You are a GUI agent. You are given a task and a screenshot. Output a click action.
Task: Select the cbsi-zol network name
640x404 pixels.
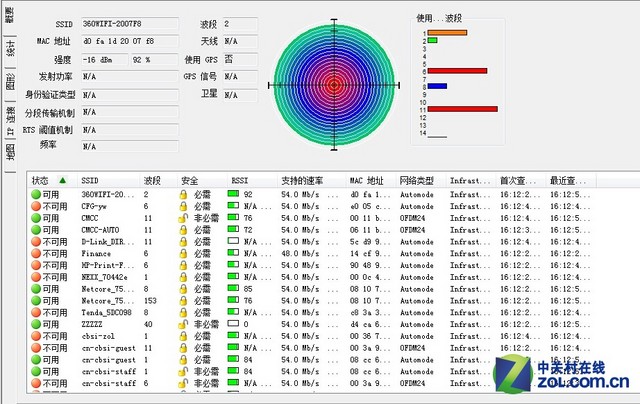pos(98,337)
